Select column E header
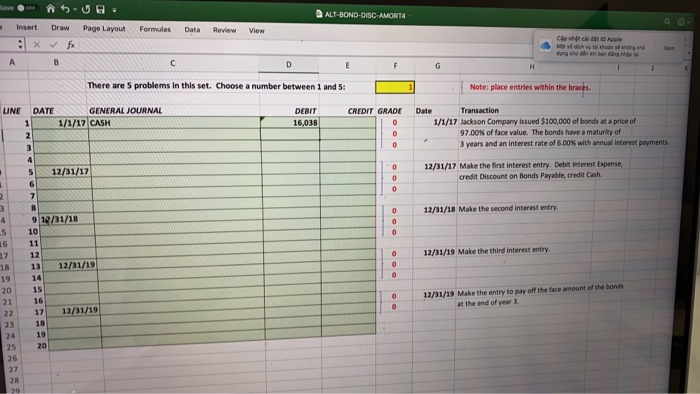 (x=347, y=65)
